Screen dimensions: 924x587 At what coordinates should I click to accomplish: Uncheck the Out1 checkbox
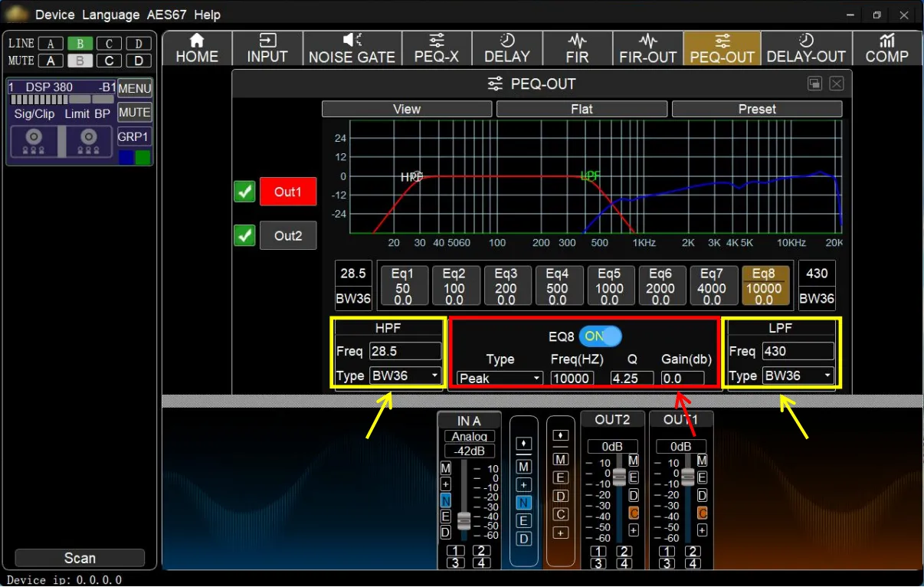click(244, 192)
